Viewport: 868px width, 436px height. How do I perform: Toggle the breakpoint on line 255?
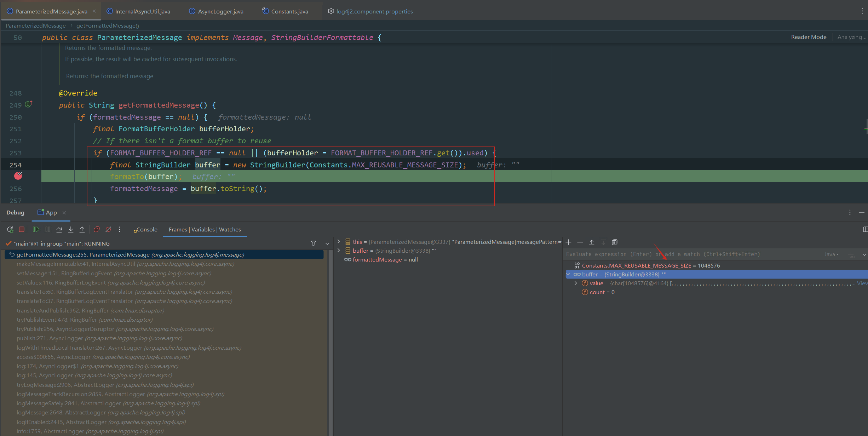click(x=18, y=176)
